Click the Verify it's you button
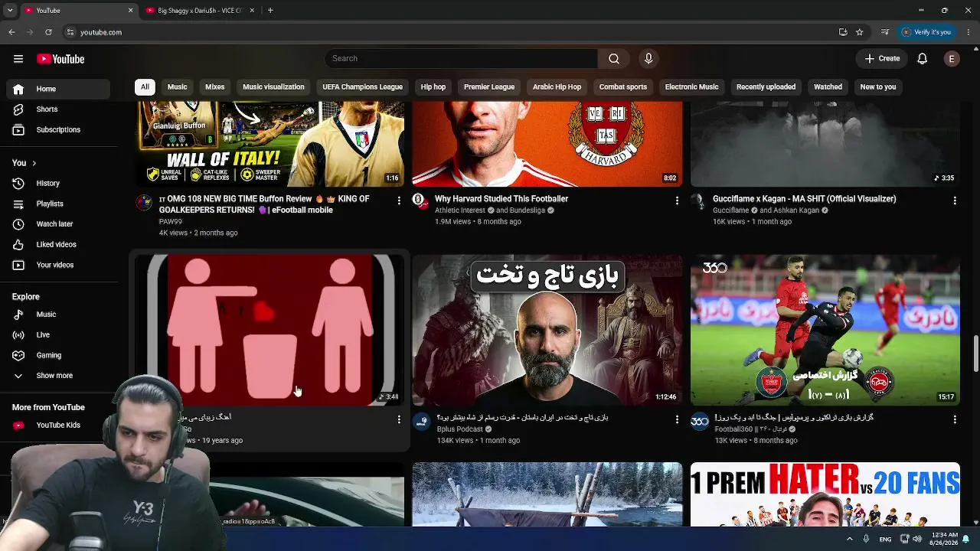The image size is (980, 551). [926, 32]
